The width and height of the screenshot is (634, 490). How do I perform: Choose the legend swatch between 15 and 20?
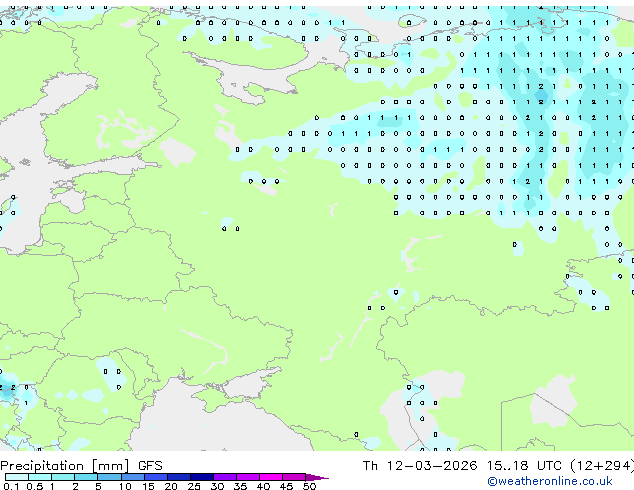(x=156, y=477)
